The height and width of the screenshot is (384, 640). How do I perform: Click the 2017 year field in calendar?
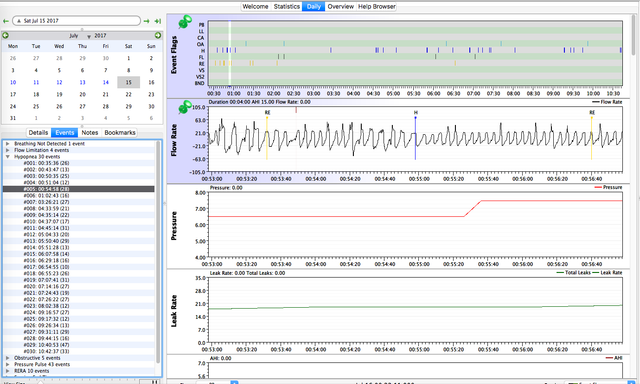[100, 36]
